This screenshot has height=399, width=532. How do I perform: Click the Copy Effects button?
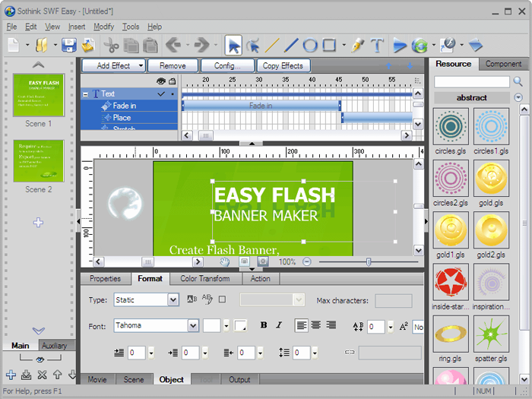(x=281, y=66)
